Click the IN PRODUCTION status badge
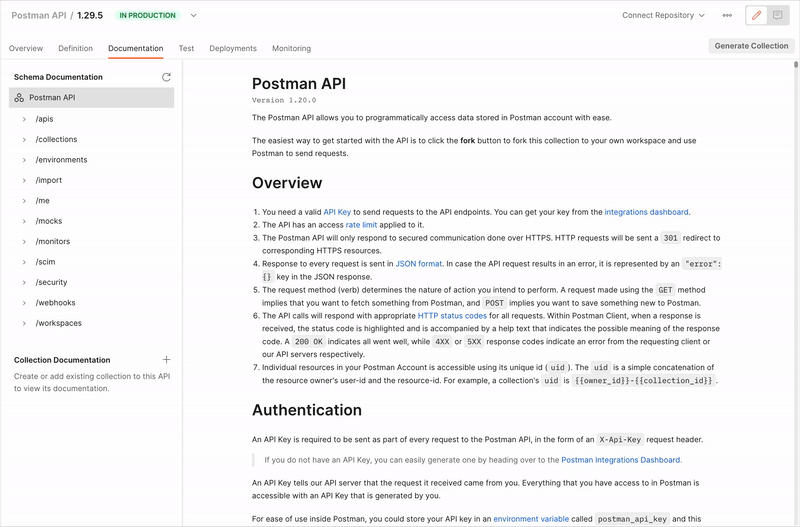800x527 pixels. [147, 15]
